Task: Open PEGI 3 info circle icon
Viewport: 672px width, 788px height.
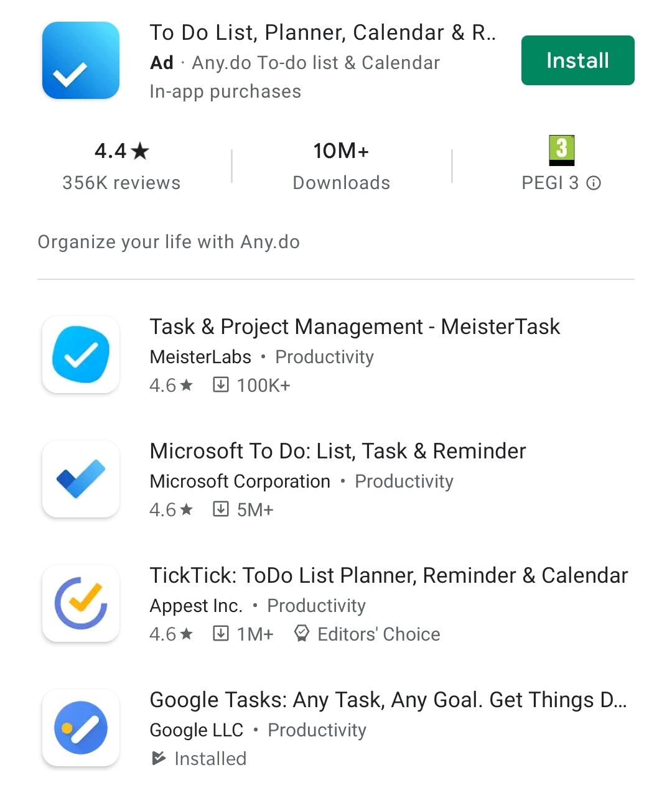Action: click(594, 183)
